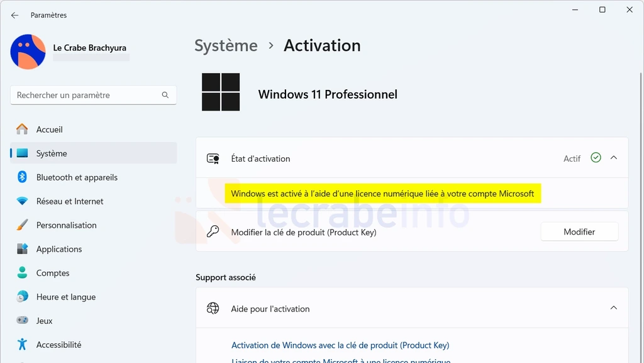Click the Wi-Fi Réseau et Internet icon
Viewport: 644px width, 363px height.
[22, 201]
